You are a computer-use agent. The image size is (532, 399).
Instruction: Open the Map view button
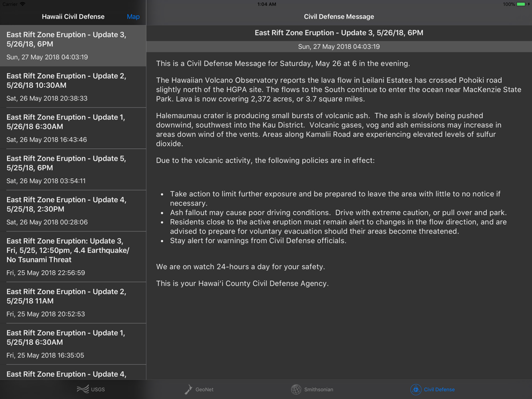[133, 16]
